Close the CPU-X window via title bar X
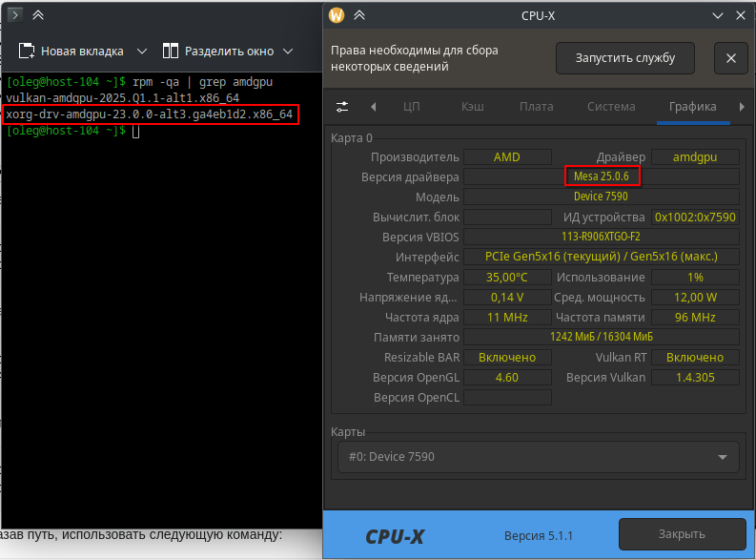Viewport: 756px width, 560px height. pos(741,15)
